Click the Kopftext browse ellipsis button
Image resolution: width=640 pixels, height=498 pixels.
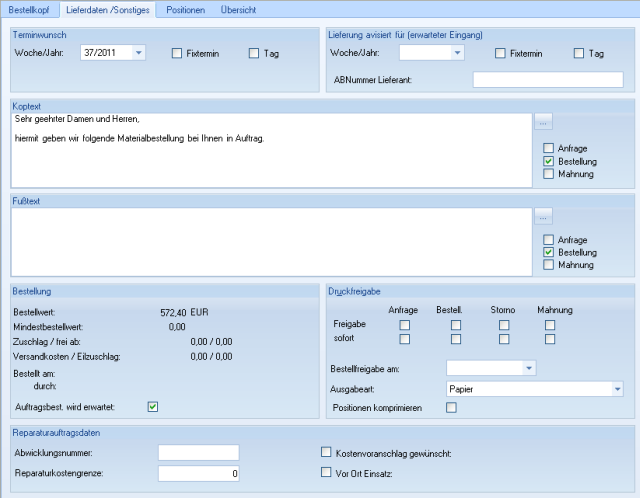543,122
